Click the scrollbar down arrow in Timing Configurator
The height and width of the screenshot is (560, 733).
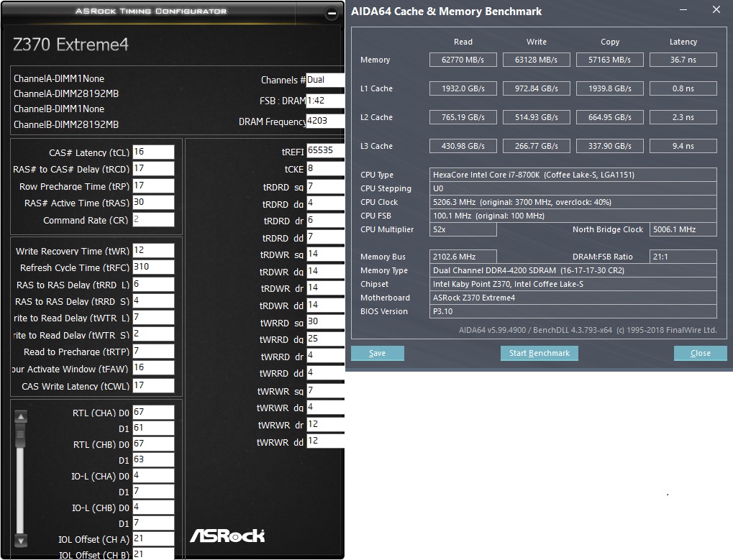[x=21, y=541]
